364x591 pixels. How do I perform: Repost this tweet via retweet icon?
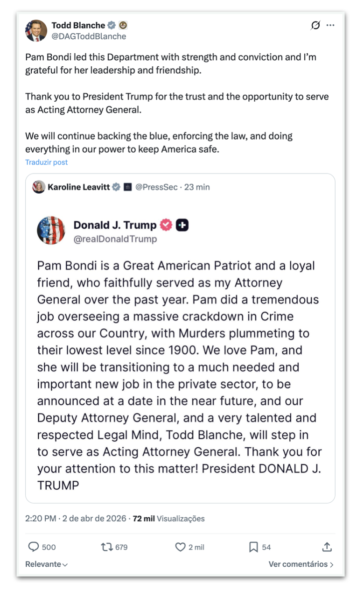(x=107, y=547)
